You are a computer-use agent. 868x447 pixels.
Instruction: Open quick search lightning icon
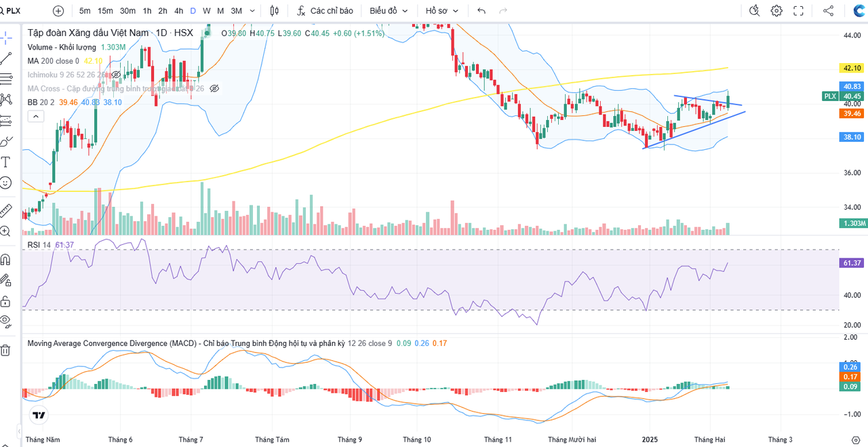point(755,11)
